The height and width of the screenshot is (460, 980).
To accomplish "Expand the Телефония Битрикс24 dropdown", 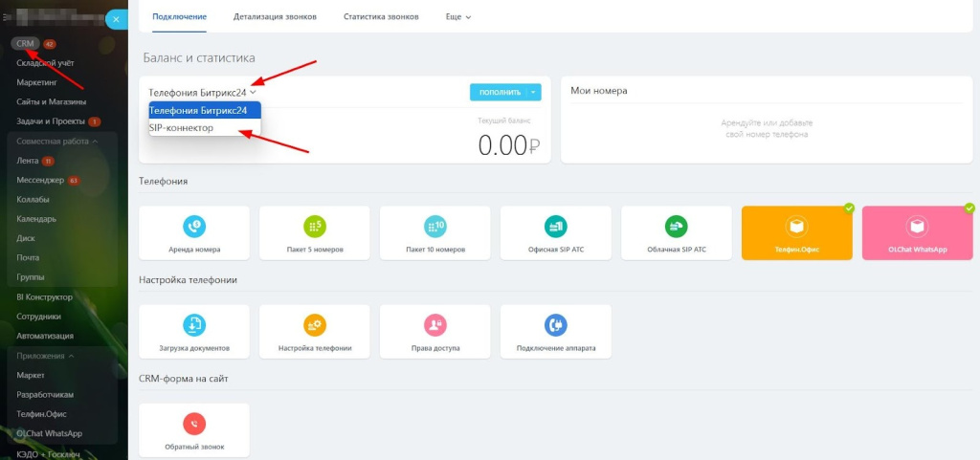I will (x=203, y=93).
